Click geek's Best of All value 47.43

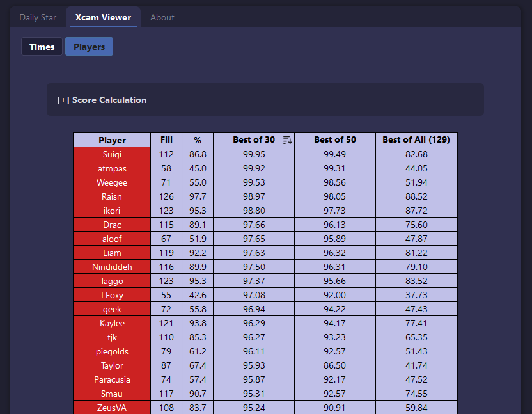(x=416, y=310)
